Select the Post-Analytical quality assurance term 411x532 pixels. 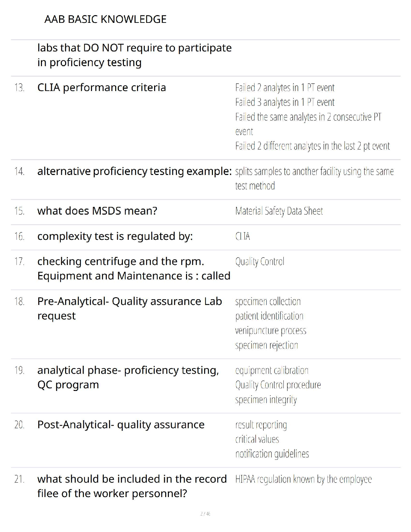121,425
